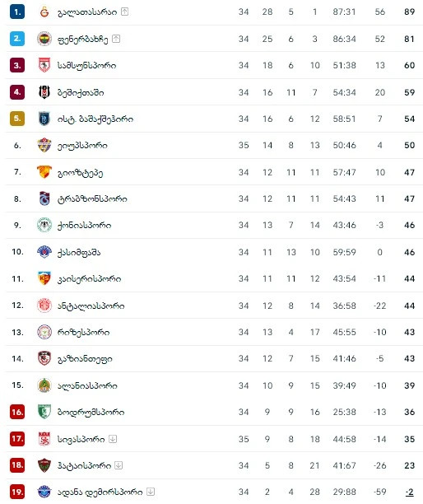Click the Galatasaray club logo
This screenshot has width=423, height=504.
point(44,12)
